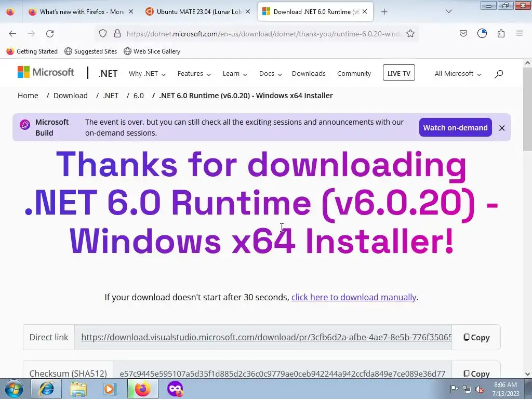Open the Firefox account circular icon
The image size is (532, 399).
tap(482, 33)
